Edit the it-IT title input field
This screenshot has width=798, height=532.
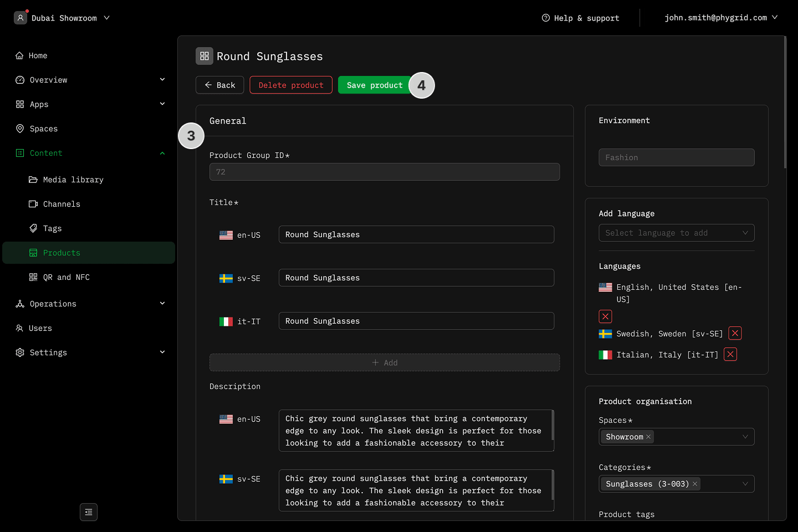pyautogui.click(x=416, y=321)
